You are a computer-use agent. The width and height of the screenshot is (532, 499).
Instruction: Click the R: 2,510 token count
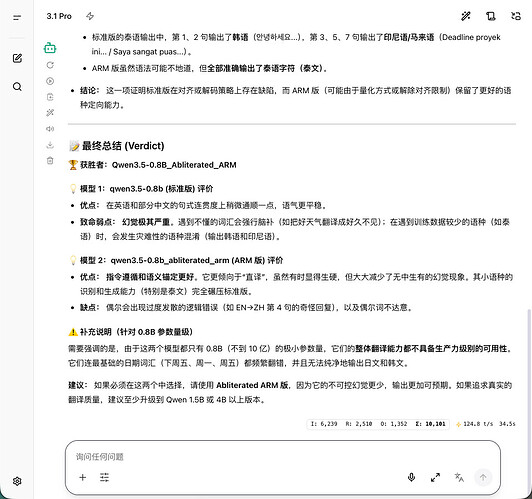click(x=359, y=424)
